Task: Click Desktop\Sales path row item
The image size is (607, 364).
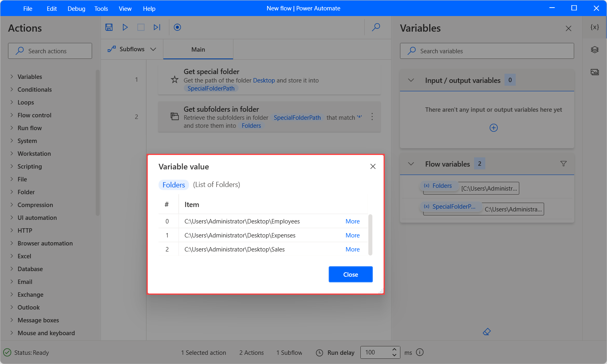Action: click(235, 249)
